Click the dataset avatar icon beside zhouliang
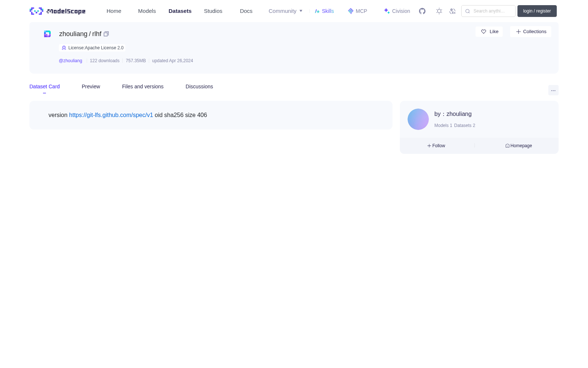 point(47,34)
